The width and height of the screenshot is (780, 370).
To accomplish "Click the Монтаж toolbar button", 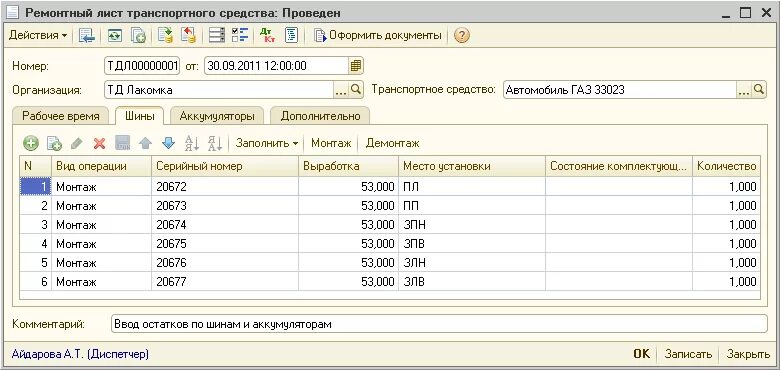I will [x=331, y=144].
